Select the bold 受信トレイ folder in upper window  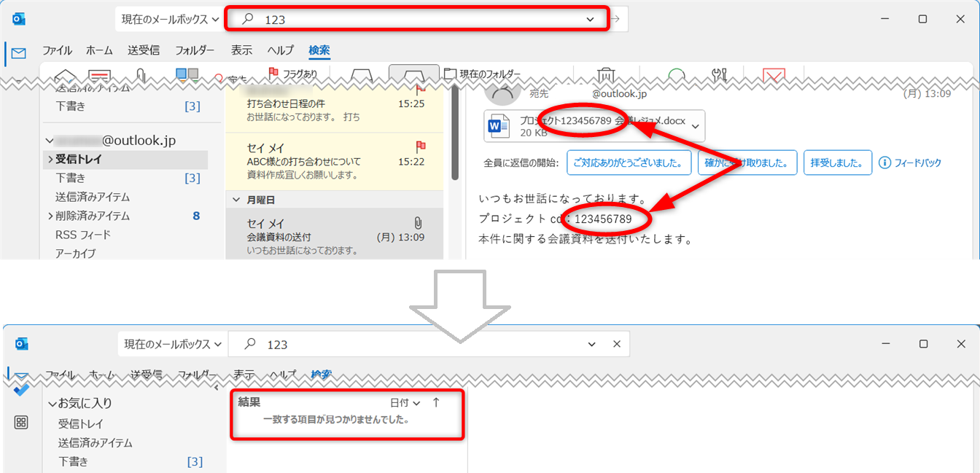tap(79, 159)
